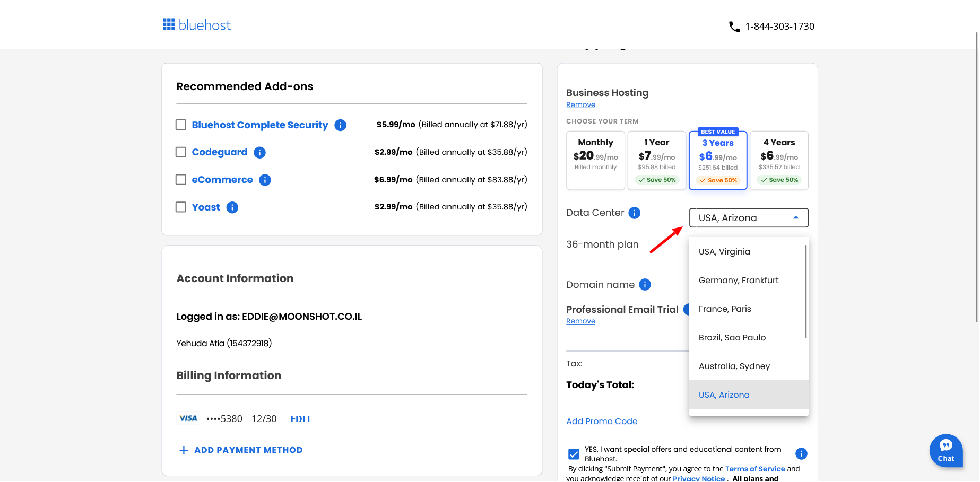Click the 36-month plan label
The image size is (980, 482).
(x=602, y=244)
